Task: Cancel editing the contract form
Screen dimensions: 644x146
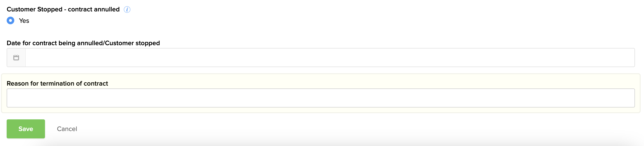Action: [67, 129]
